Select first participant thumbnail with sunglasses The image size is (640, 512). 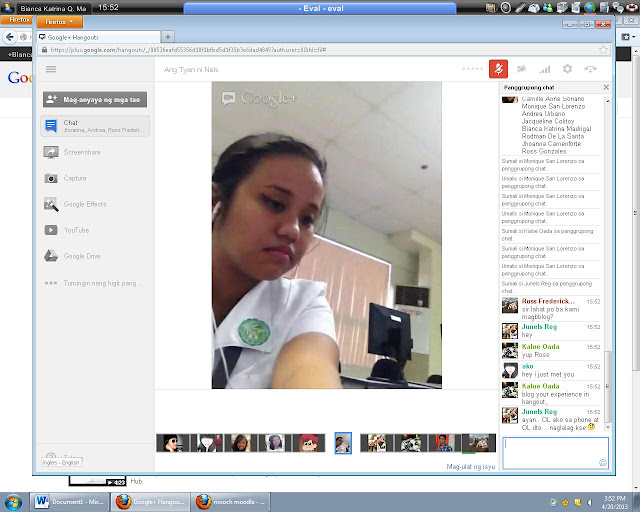[173, 443]
